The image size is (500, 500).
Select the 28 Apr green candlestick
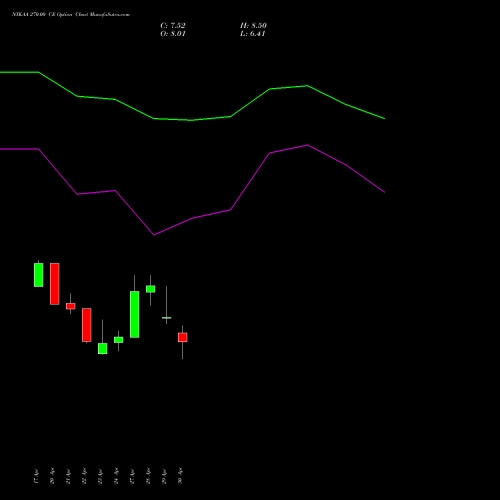[151, 289]
